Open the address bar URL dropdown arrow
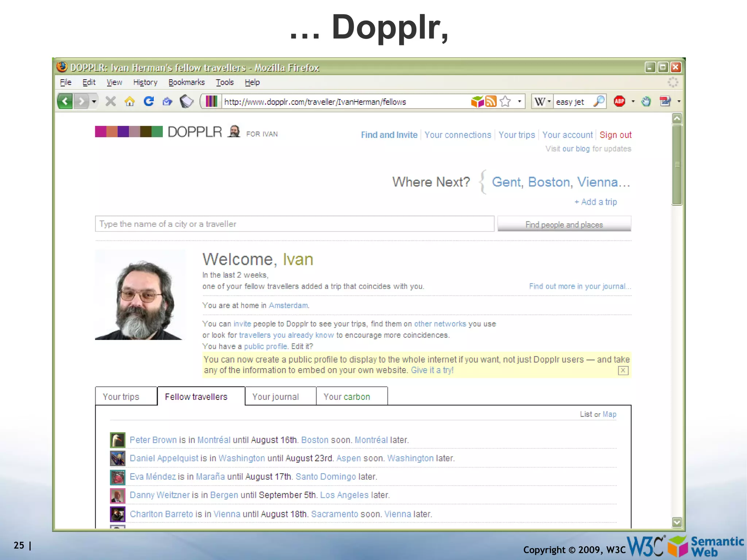The height and width of the screenshot is (560, 747). click(x=519, y=101)
